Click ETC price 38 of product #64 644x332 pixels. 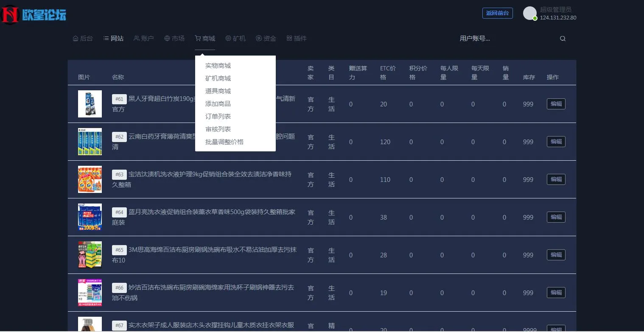[384, 218]
